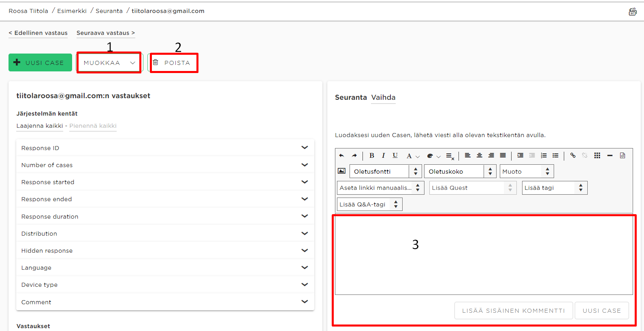Justify the text

coord(503,155)
